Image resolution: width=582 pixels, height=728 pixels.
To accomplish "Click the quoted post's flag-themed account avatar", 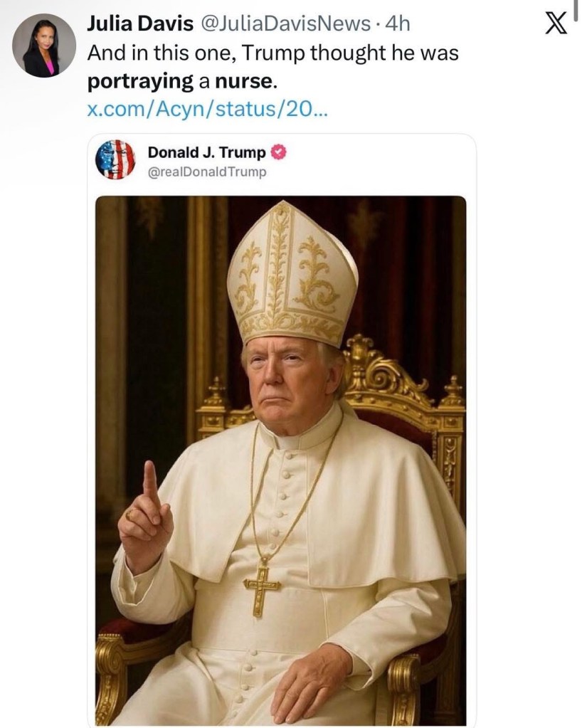I will pos(115,159).
